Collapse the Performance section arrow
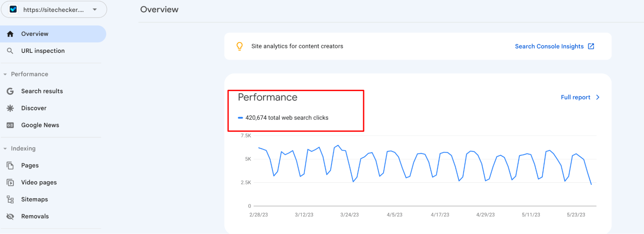Screen dimensions: 644x234 point(5,74)
